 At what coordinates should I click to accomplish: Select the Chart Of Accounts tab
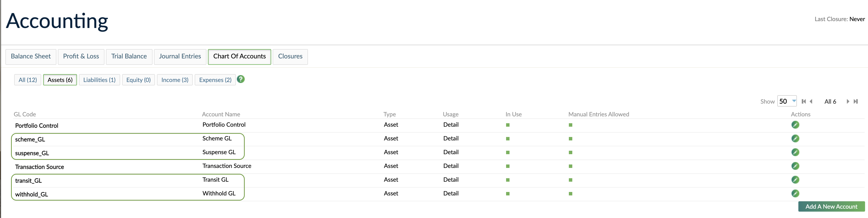pos(240,56)
